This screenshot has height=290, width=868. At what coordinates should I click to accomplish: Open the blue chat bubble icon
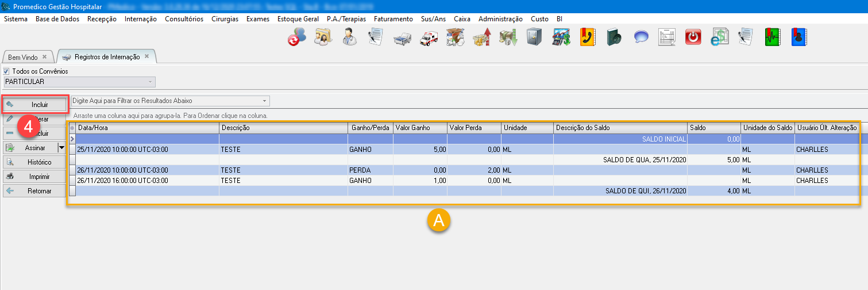click(x=641, y=37)
